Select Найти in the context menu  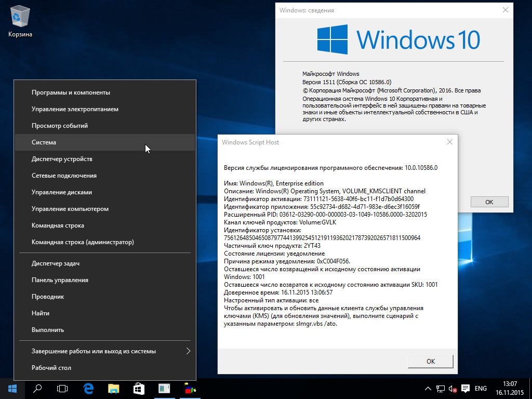(105, 313)
